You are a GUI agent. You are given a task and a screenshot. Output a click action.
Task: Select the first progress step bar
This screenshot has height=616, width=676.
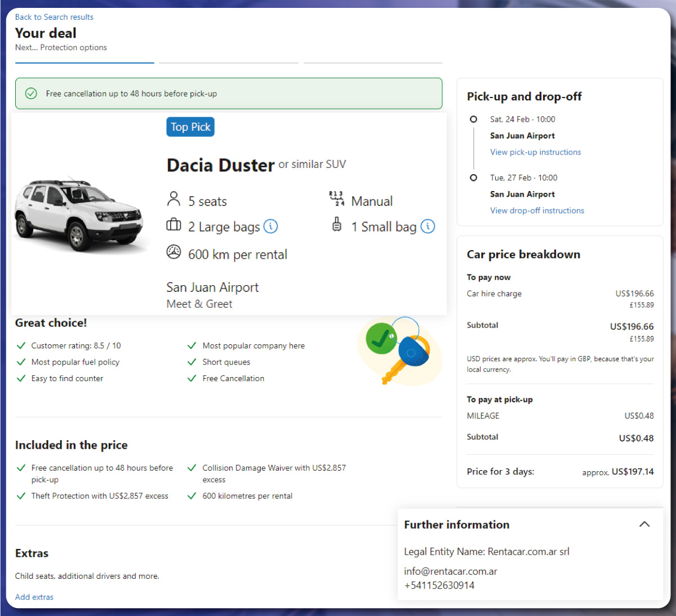pyautogui.click(x=84, y=63)
